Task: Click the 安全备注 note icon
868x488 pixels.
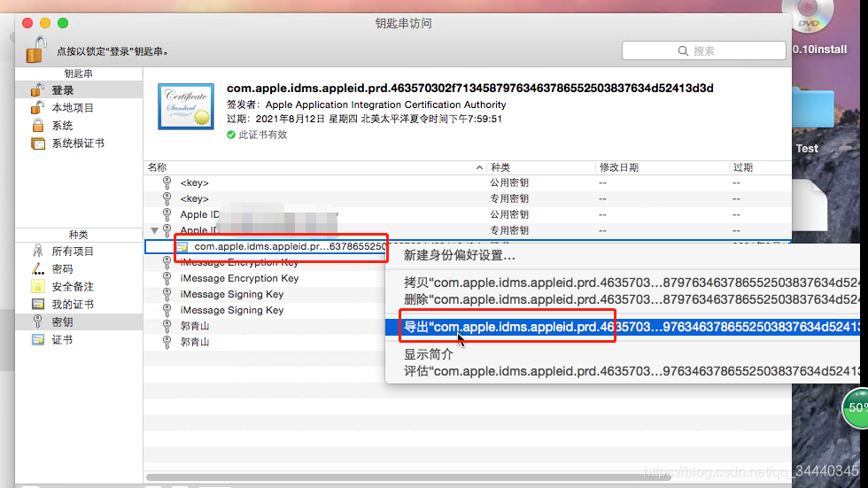Action: click(37, 286)
